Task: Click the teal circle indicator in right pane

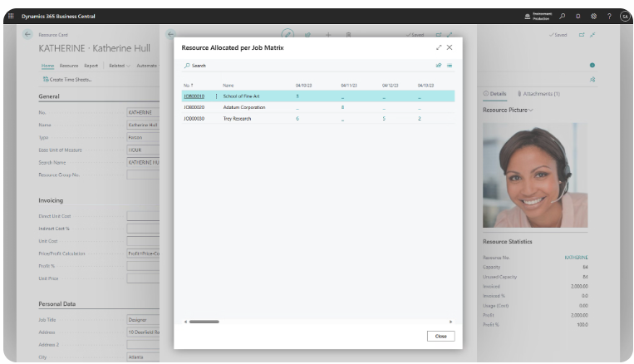Action: tap(592, 65)
